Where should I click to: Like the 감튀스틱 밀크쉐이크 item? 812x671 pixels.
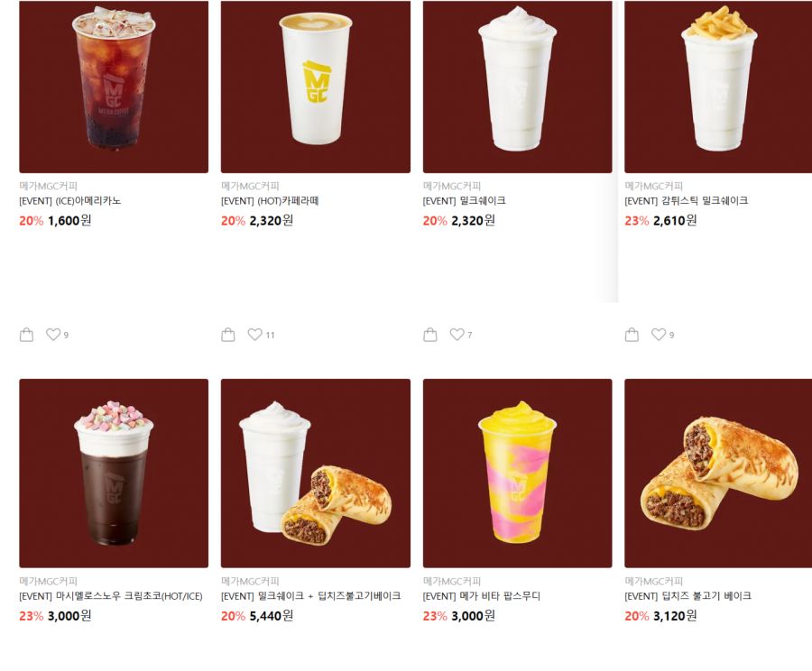pos(659,335)
